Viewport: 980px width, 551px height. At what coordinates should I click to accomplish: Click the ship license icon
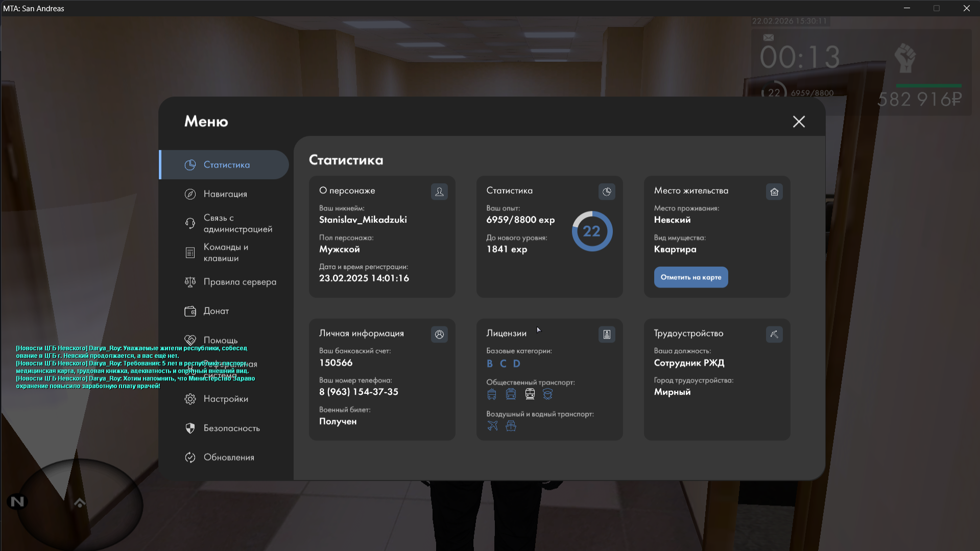pos(511,426)
